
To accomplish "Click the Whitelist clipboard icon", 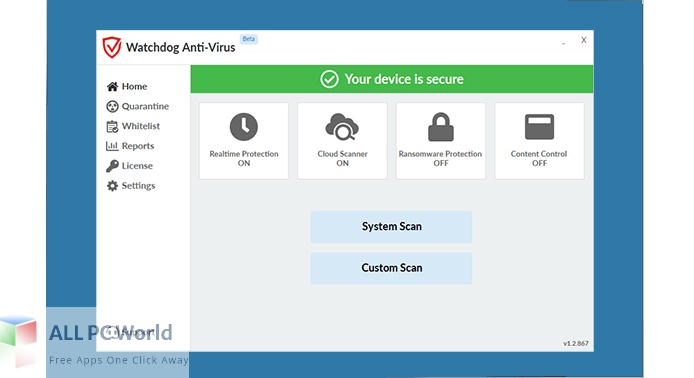I will click(x=112, y=126).
